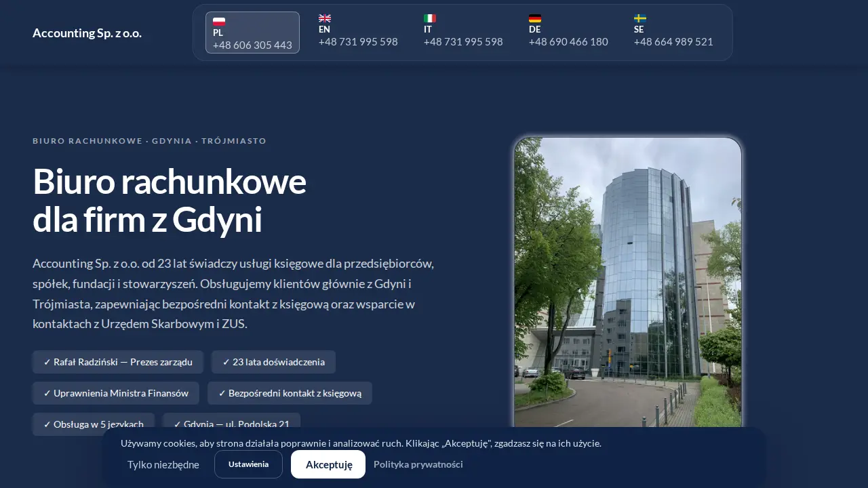Click the intro paragraph about 23 lat
Viewport: 868px width, 488px height.
tap(233, 293)
